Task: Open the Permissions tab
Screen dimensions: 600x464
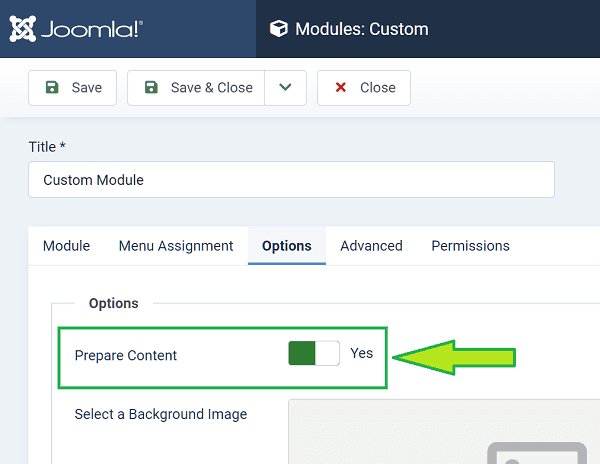Action: [470, 246]
